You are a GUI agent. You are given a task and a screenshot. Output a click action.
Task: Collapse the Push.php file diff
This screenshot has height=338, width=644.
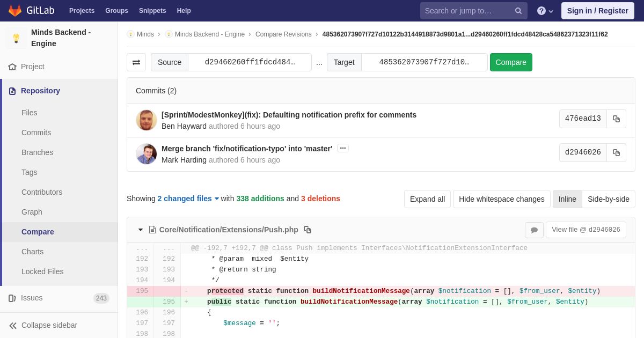point(141,230)
